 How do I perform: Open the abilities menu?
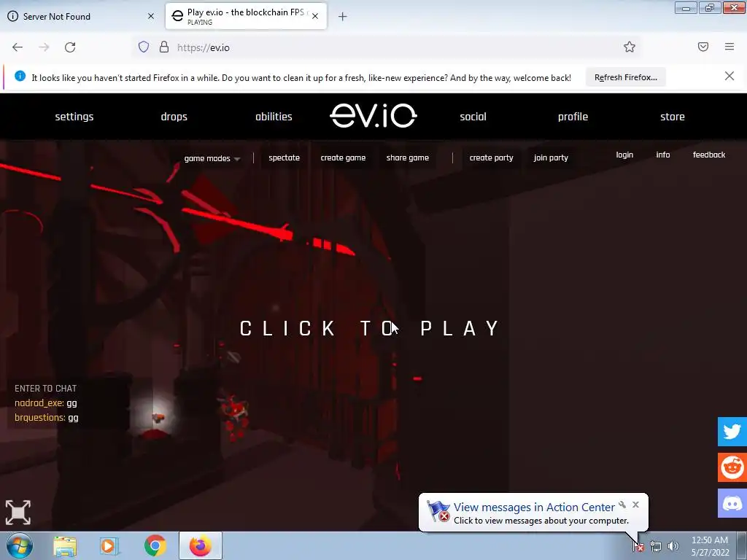(274, 117)
